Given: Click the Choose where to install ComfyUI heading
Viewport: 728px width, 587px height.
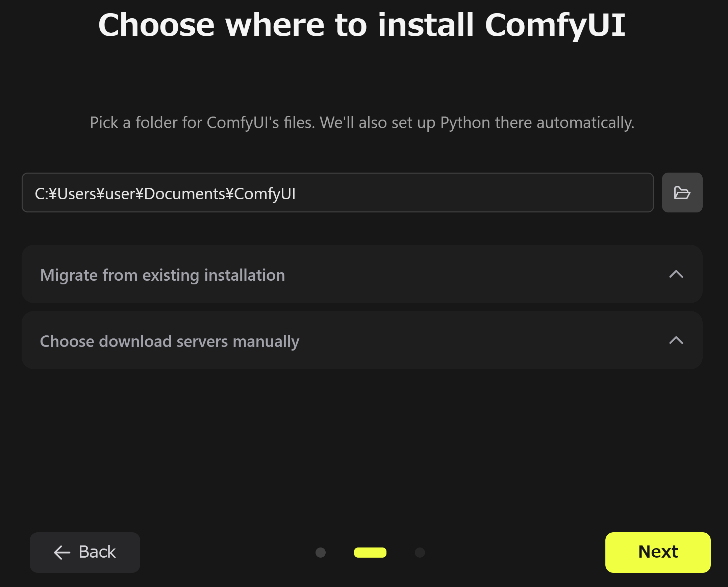Looking at the screenshot, I should click(x=362, y=25).
